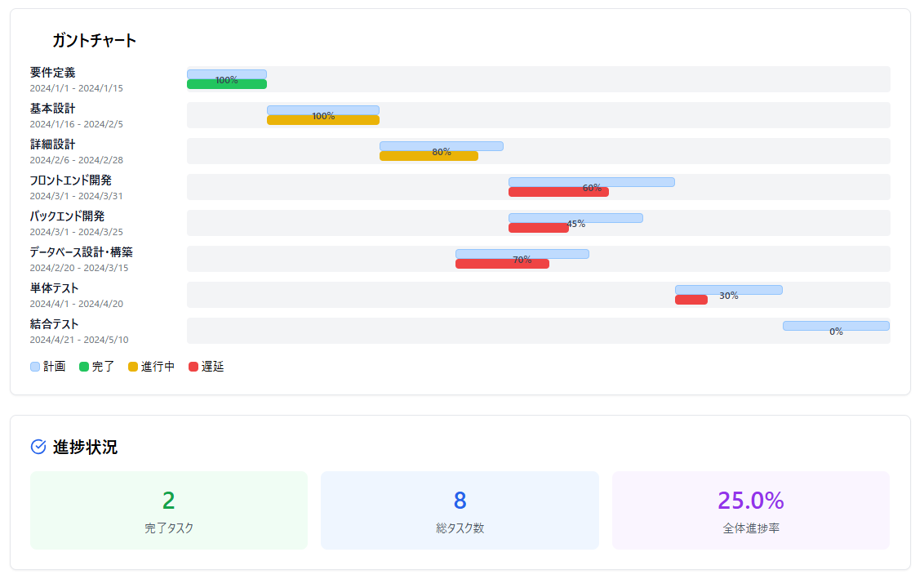Click the check-circle icon beside 進捗状況

(x=38, y=447)
